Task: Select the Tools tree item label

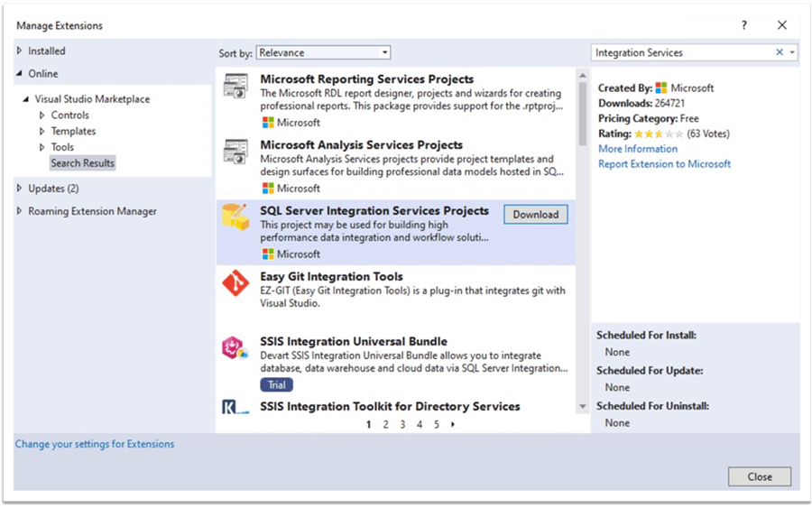Action: click(62, 147)
